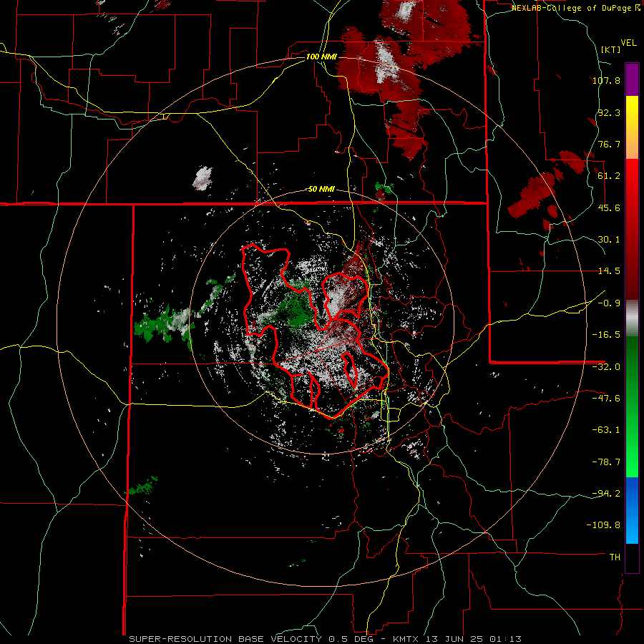Click the -47.6 velocity scale value
Image resolution: width=644 pixels, height=644 pixels.
click(606, 399)
